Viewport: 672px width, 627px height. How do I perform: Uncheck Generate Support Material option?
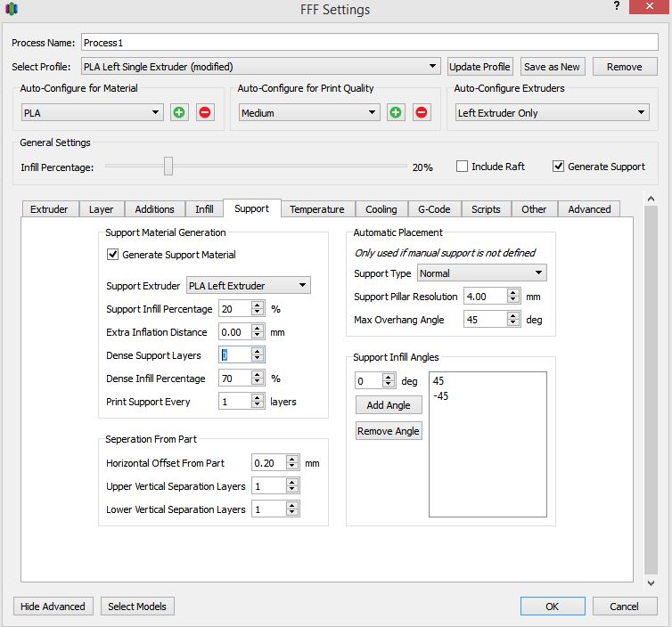click(112, 255)
